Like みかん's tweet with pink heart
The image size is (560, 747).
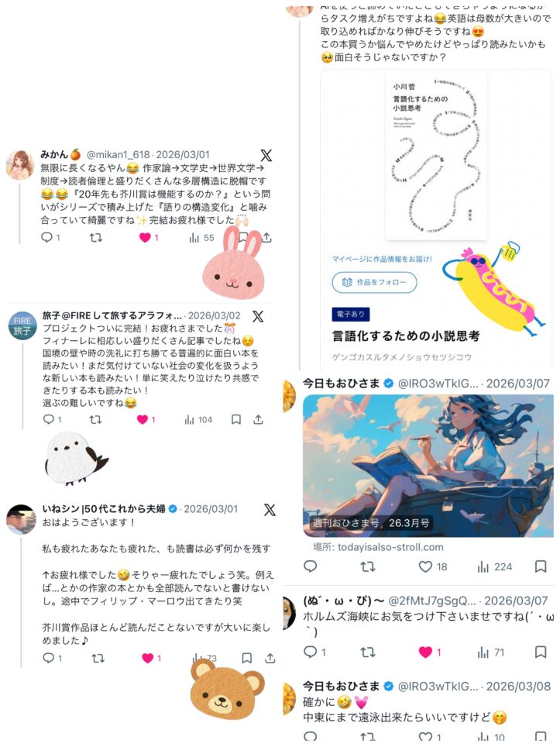click(145, 237)
